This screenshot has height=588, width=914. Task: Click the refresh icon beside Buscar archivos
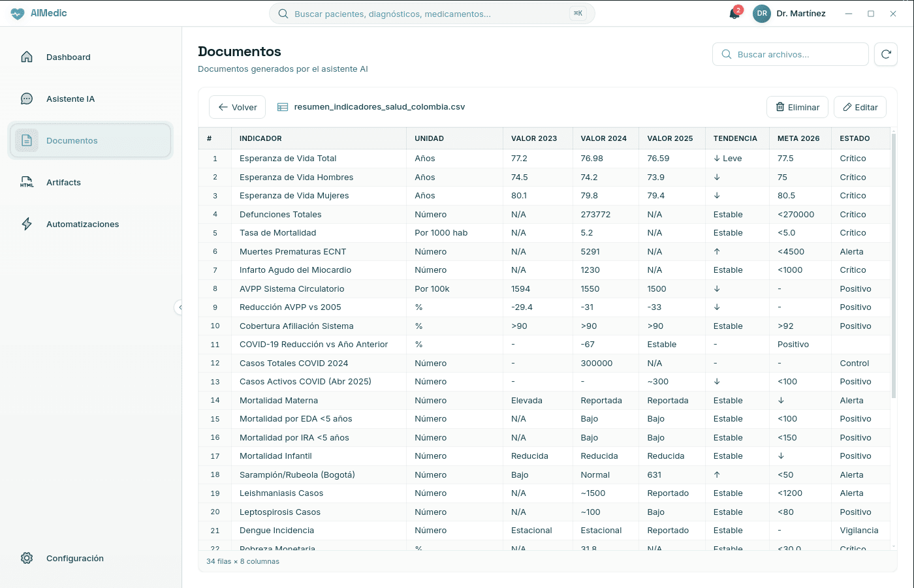(x=886, y=54)
